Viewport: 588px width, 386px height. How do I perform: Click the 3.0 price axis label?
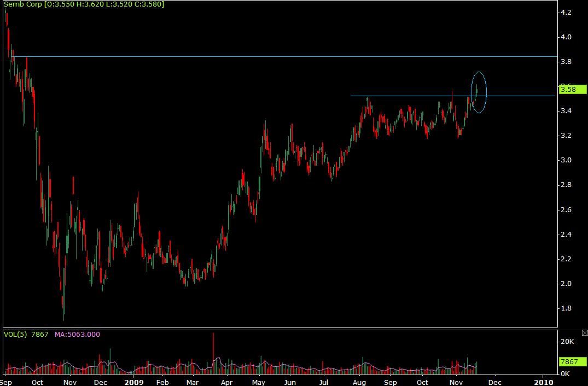click(566, 160)
